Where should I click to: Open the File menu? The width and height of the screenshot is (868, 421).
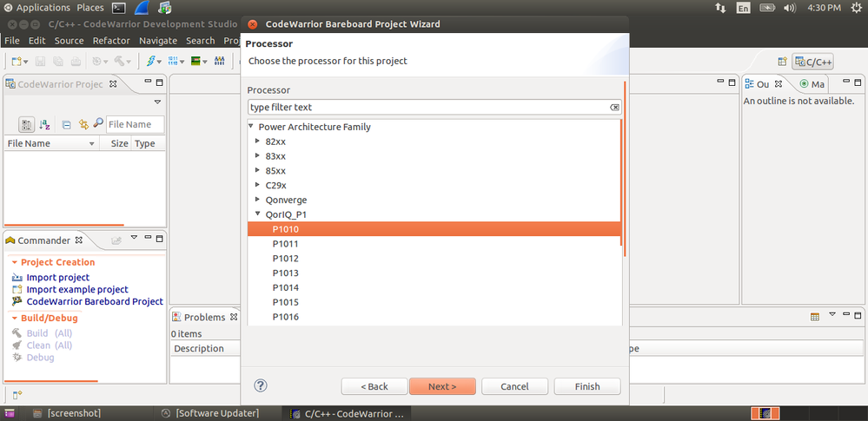coord(11,41)
